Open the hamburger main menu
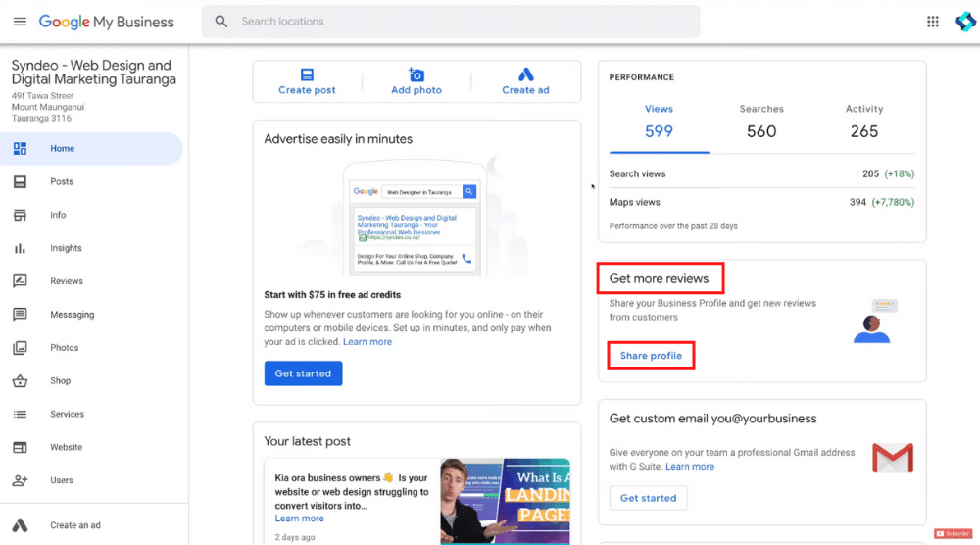Screen dimensions: 980x545 pyautogui.click(x=20, y=22)
